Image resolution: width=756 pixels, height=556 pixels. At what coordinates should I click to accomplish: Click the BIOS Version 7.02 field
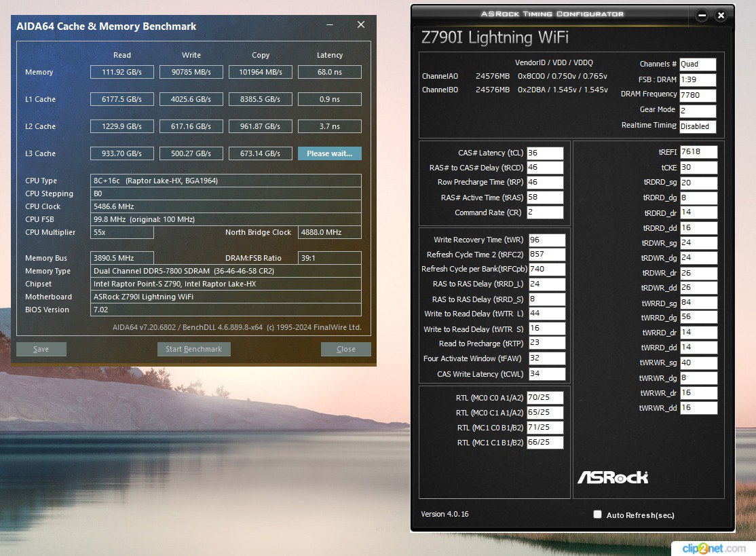pyautogui.click(x=225, y=310)
